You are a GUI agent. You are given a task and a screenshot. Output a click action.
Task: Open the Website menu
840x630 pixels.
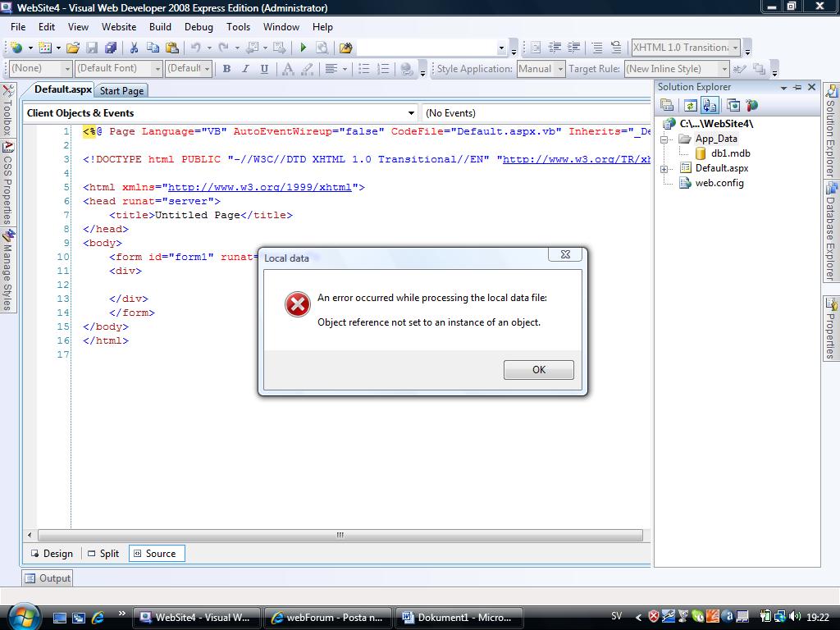[119, 27]
